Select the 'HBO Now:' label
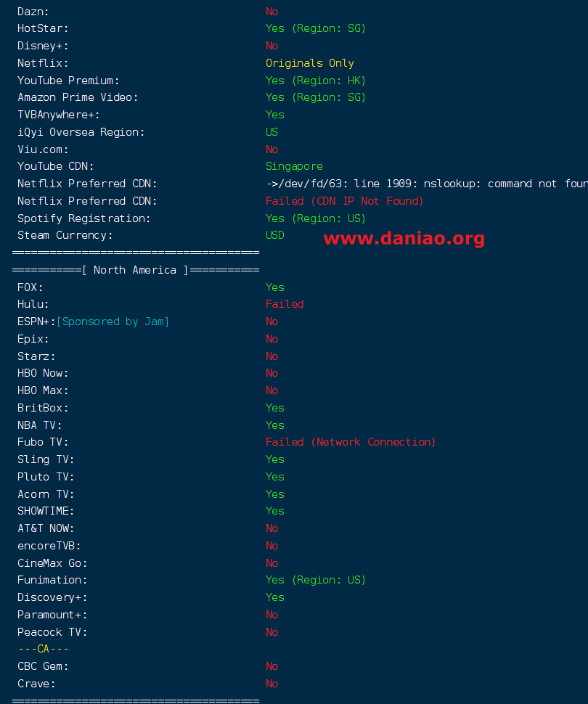This screenshot has width=588, height=704. (x=43, y=374)
